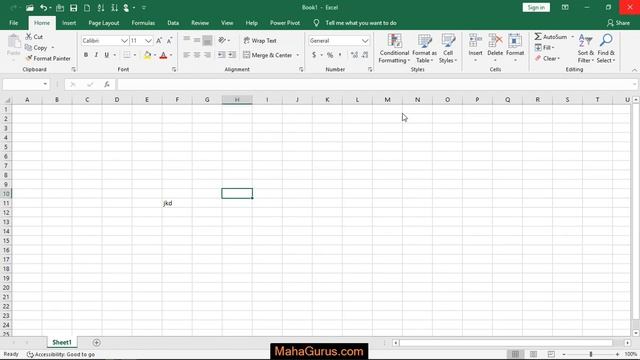Open the Borders dropdown arrow

[x=135, y=55]
